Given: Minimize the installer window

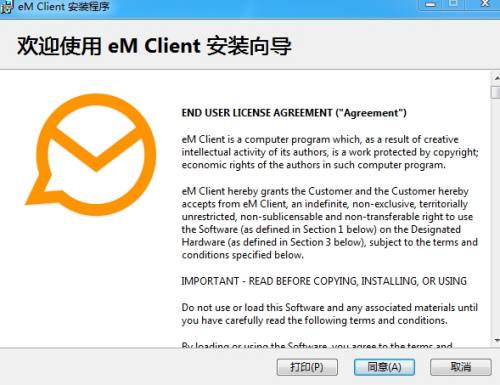Looking at the screenshot, I should click(430, 5).
